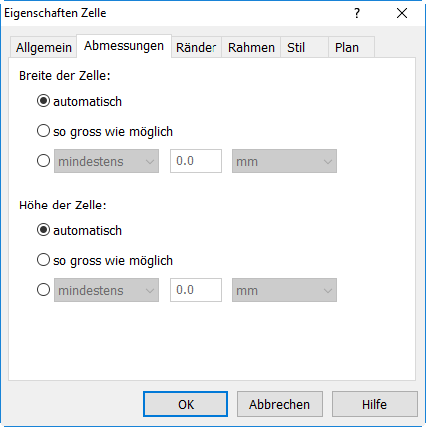Enable the mindestens height radio option
This screenshot has height=427, width=426.
coord(43,290)
